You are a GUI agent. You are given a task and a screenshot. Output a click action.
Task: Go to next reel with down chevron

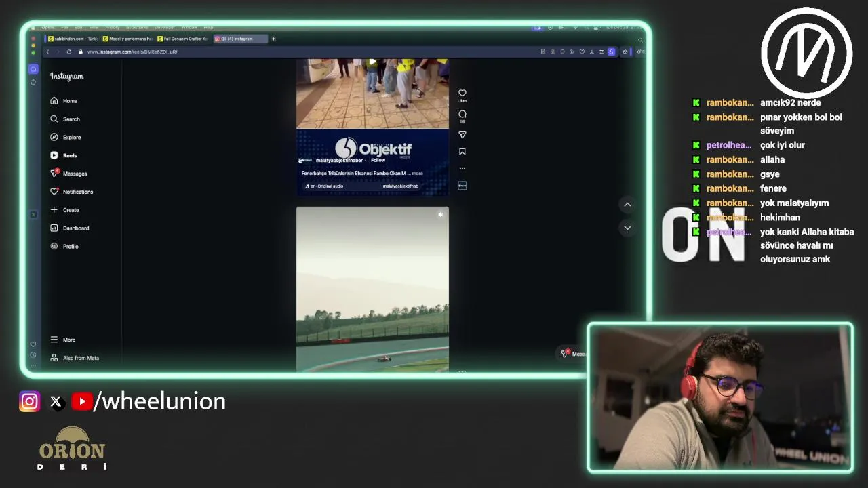click(627, 228)
